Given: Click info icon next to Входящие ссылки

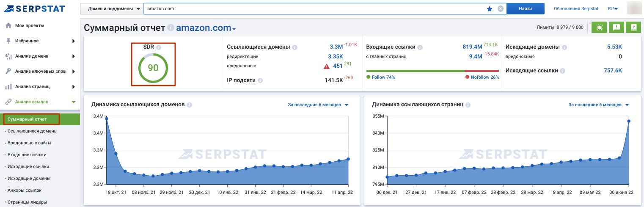Looking at the screenshot, I should tap(420, 47).
